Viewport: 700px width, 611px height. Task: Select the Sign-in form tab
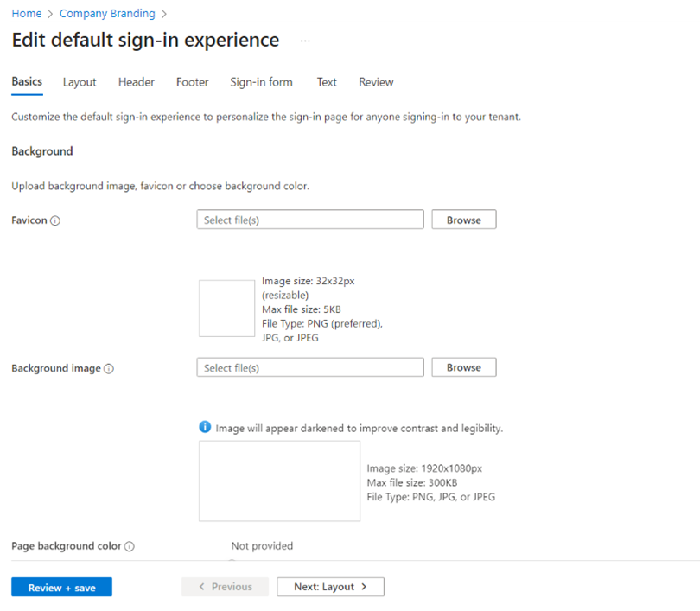261,82
